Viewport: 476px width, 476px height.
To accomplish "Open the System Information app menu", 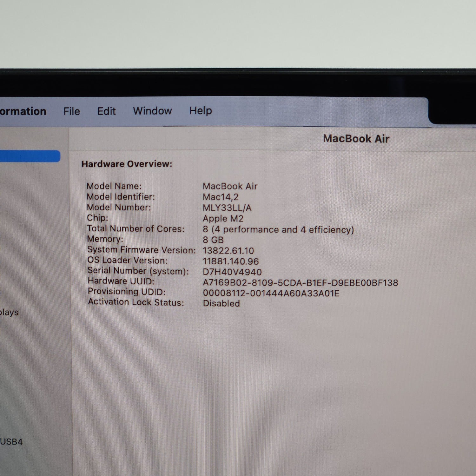I will (23, 111).
